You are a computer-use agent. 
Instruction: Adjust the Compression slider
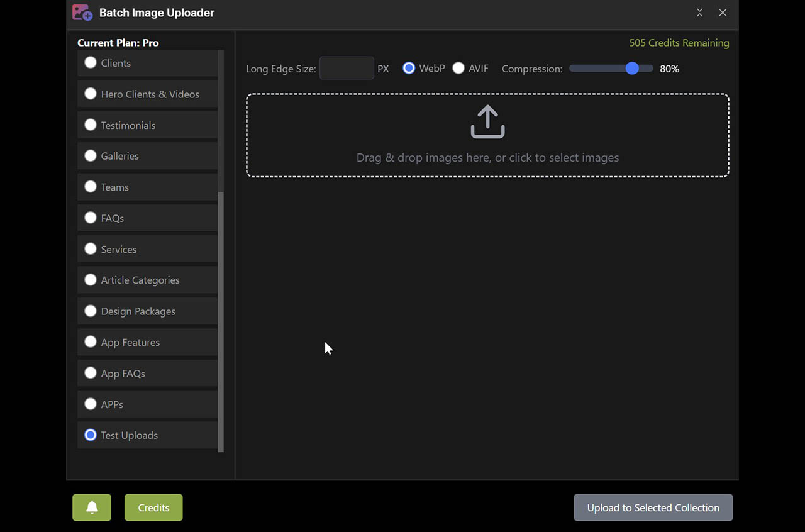click(x=611, y=68)
